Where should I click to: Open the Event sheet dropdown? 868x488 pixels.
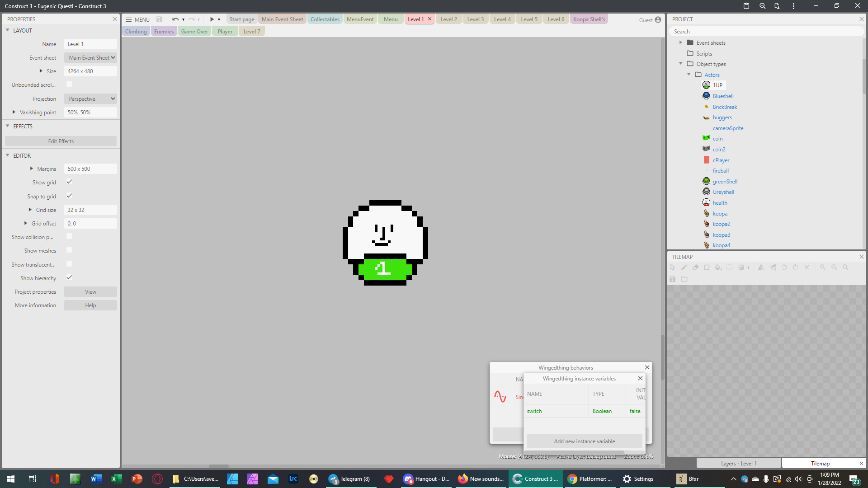tap(90, 58)
